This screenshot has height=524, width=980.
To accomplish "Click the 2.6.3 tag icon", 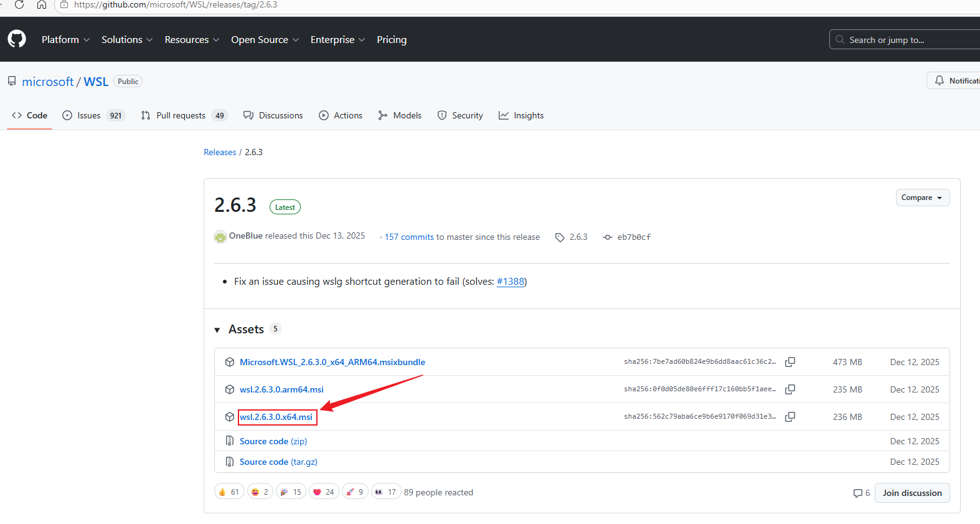I will 560,237.
